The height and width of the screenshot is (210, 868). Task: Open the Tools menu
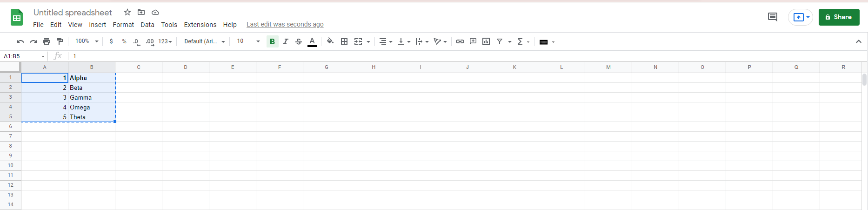point(169,25)
